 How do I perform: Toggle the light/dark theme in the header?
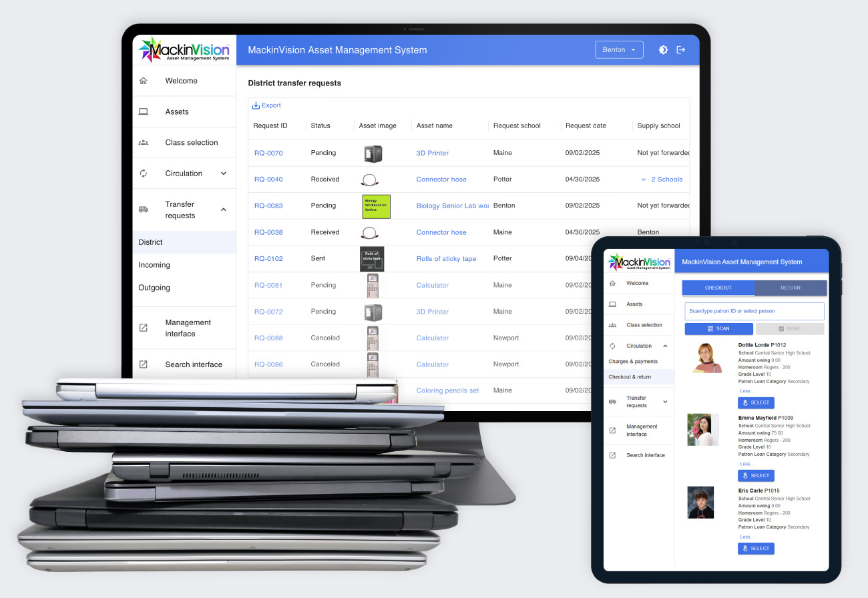pyautogui.click(x=663, y=50)
